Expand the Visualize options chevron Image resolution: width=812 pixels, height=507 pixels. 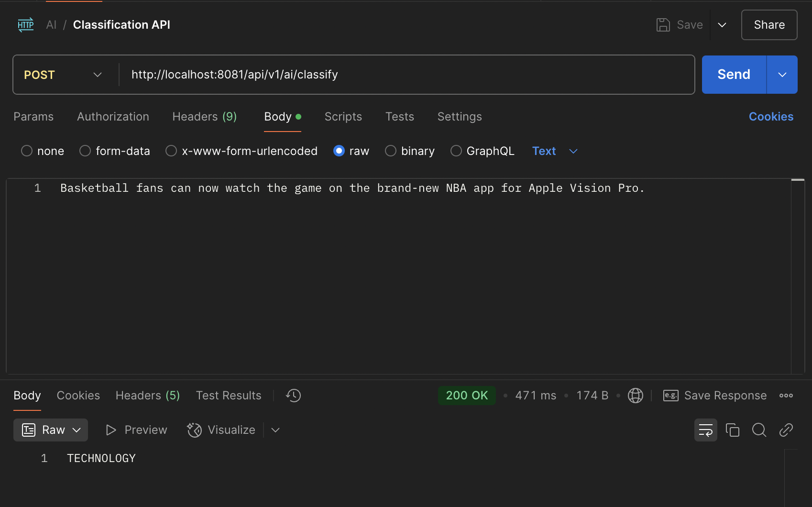[275, 430]
